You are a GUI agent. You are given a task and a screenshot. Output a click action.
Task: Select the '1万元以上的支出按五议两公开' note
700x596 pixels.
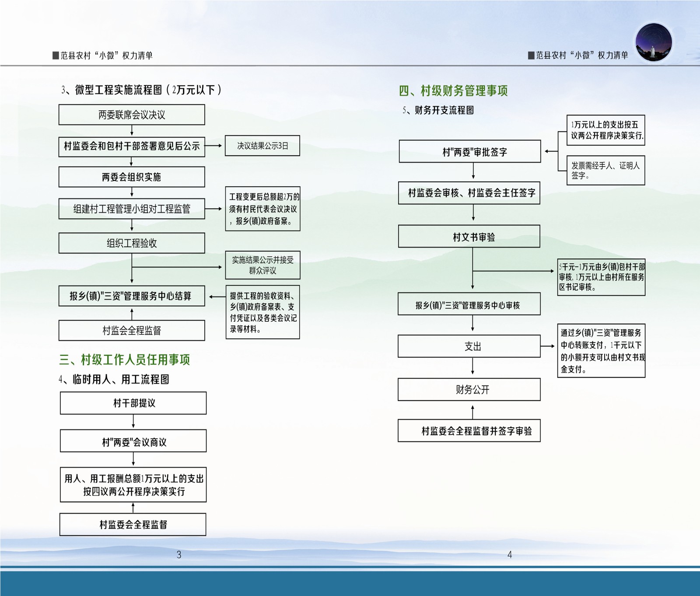click(606, 130)
